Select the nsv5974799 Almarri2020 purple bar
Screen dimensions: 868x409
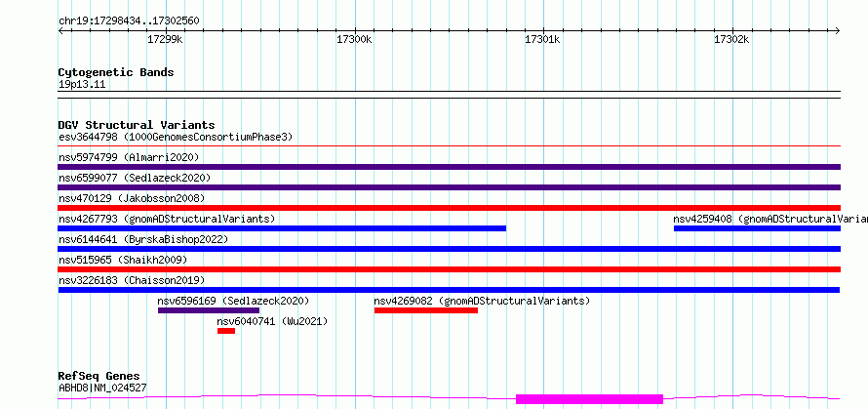pos(449,167)
